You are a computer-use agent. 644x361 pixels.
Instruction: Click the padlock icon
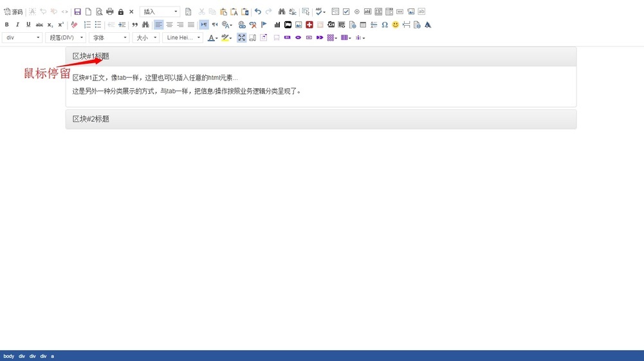(x=121, y=12)
